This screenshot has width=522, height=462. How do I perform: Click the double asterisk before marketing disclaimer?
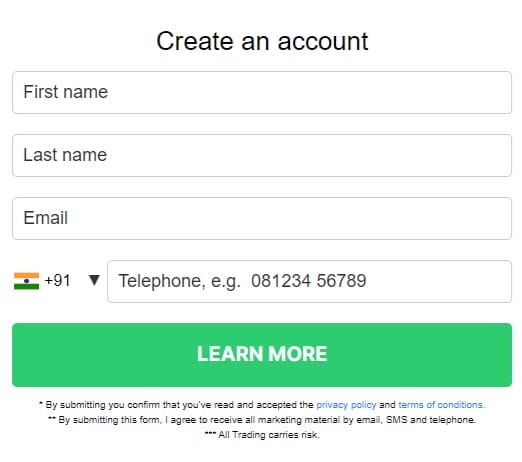tap(51, 418)
